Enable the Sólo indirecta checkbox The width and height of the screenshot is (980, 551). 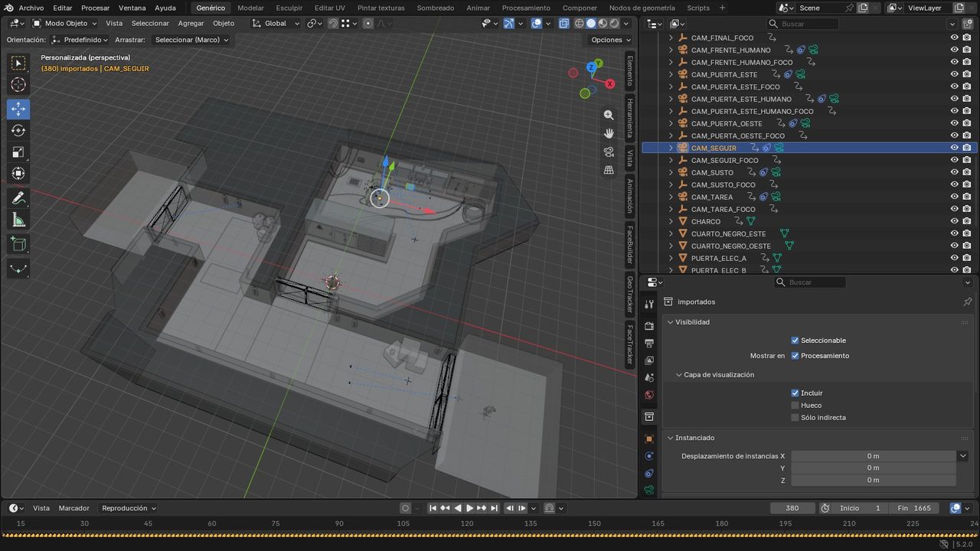click(x=795, y=418)
